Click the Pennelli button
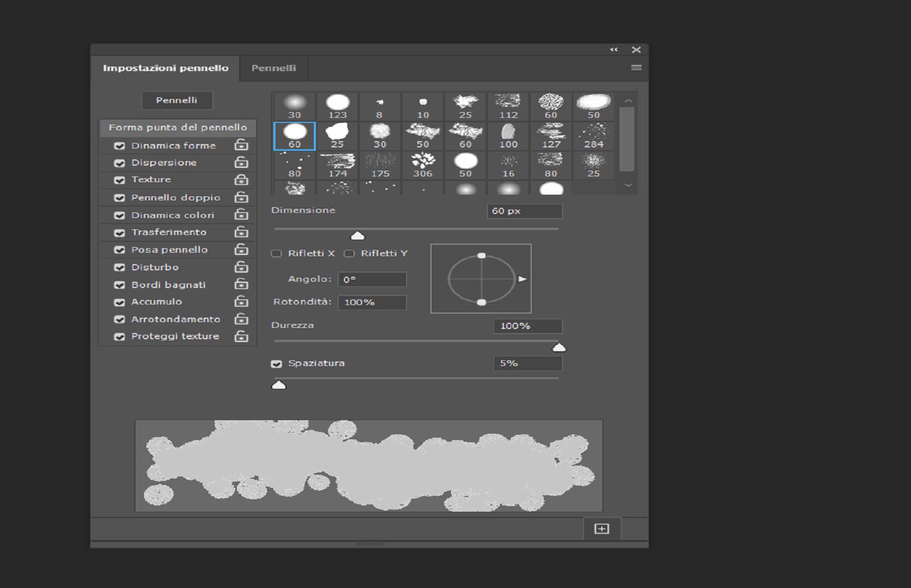 pyautogui.click(x=177, y=100)
